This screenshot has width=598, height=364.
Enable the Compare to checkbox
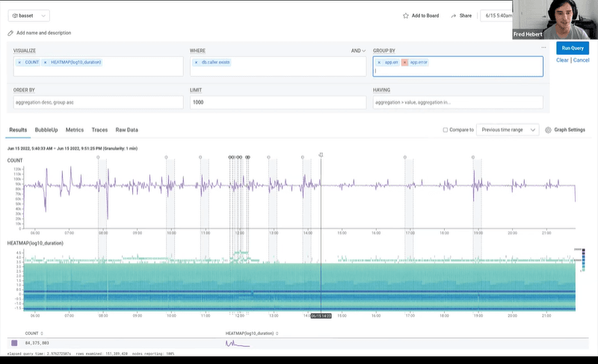(446, 129)
